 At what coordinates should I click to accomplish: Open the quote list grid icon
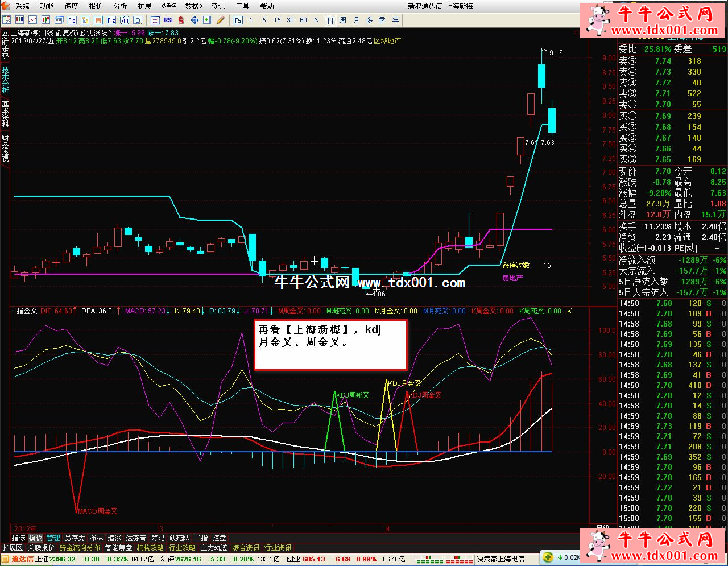pos(20,20)
